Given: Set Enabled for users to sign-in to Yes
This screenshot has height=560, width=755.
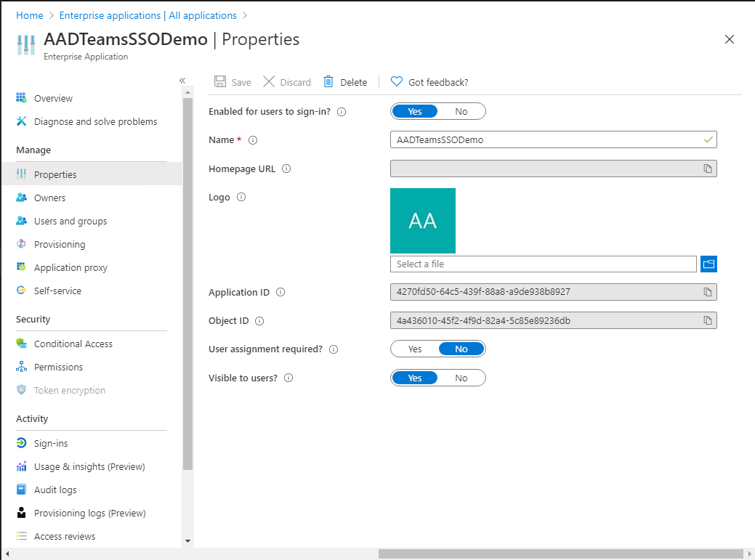Looking at the screenshot, I should [x=415, y=112].
